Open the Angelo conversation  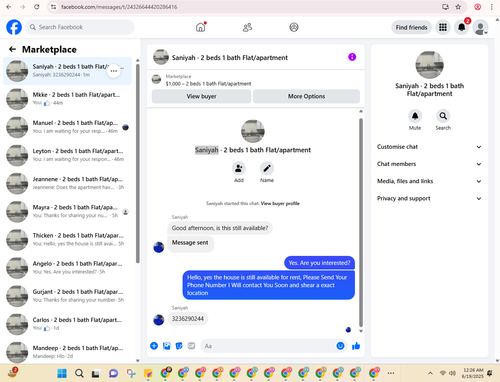pyautogui.click(x=67, y=268)
